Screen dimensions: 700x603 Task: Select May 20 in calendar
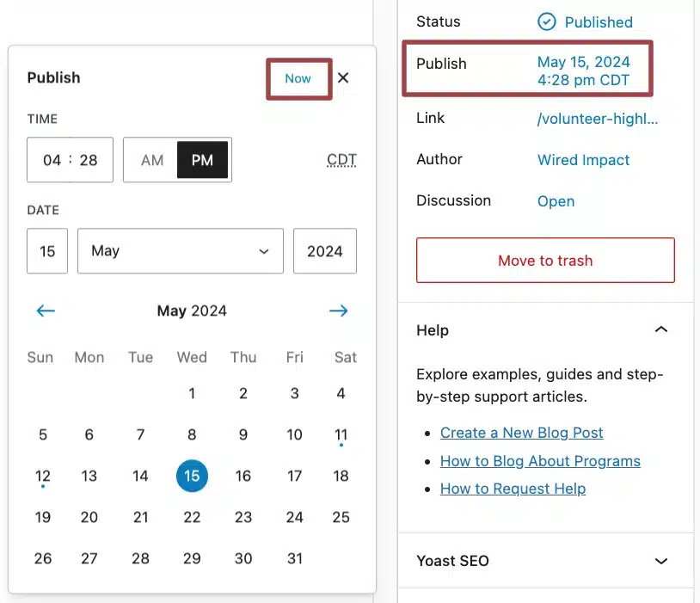coord(89,517)
